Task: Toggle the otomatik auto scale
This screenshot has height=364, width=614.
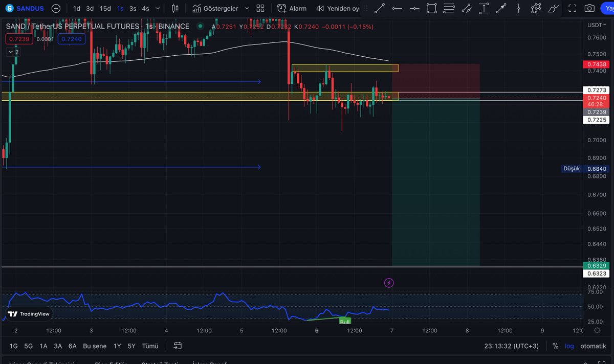Action: (593, 346)
